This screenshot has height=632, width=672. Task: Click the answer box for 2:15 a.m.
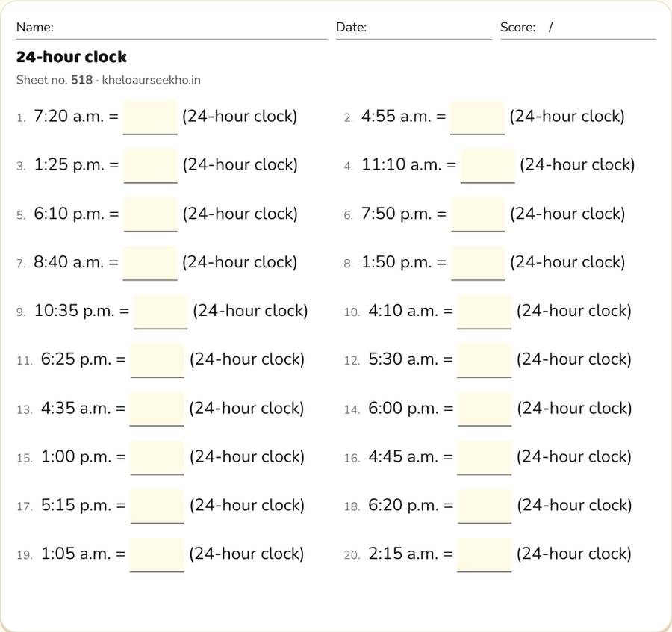[485, 555]
